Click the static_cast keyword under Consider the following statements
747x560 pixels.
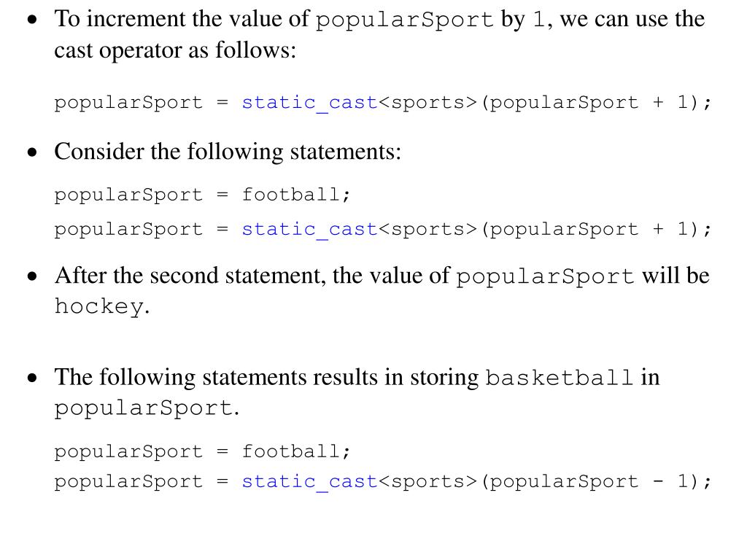(309, 230)
